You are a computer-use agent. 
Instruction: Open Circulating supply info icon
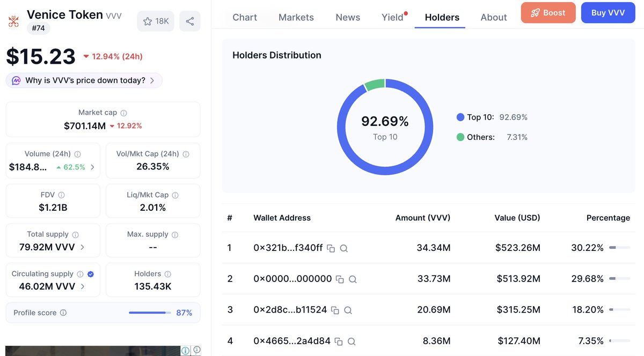tap(80, 274)
